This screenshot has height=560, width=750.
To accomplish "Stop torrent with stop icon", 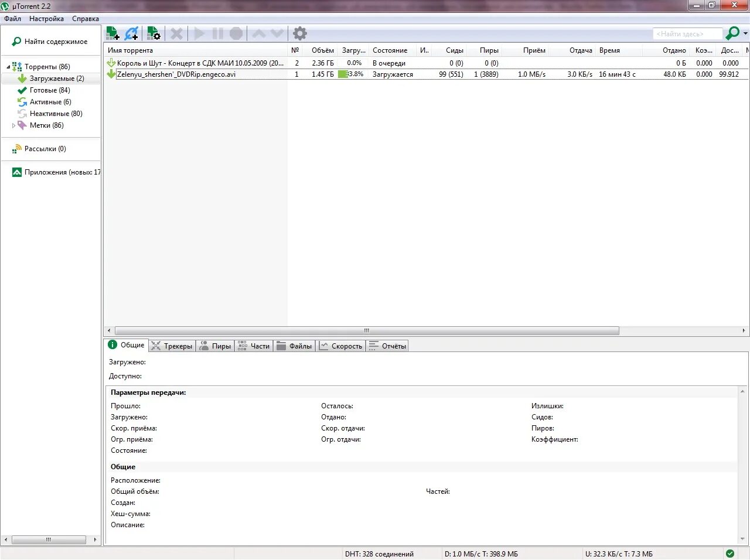I will click(x=236, y=33).
